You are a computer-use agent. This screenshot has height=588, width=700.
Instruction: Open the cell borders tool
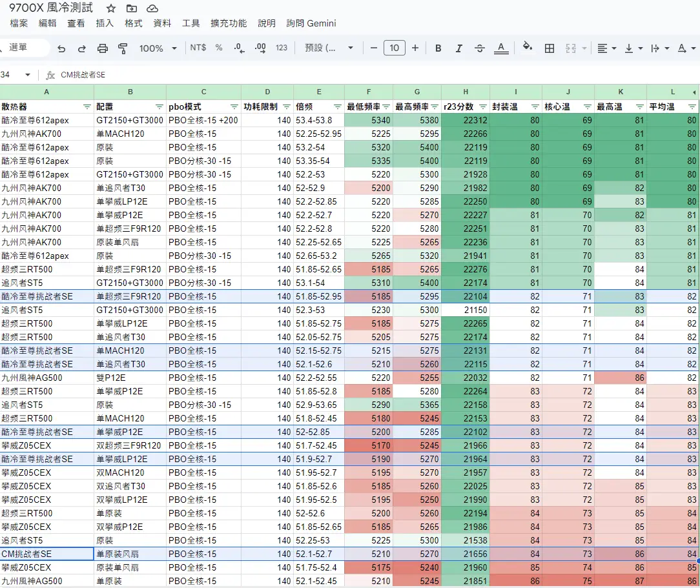550,48
